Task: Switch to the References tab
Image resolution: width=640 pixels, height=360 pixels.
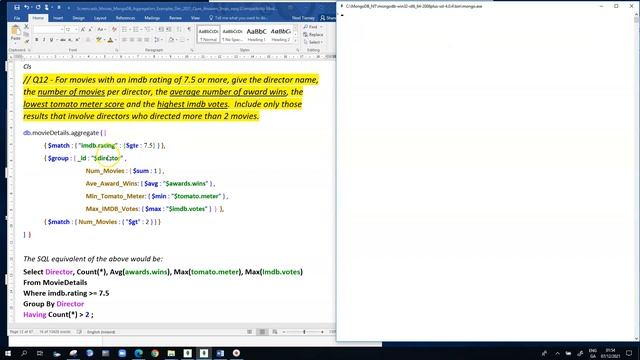Action: click(125, 18)
